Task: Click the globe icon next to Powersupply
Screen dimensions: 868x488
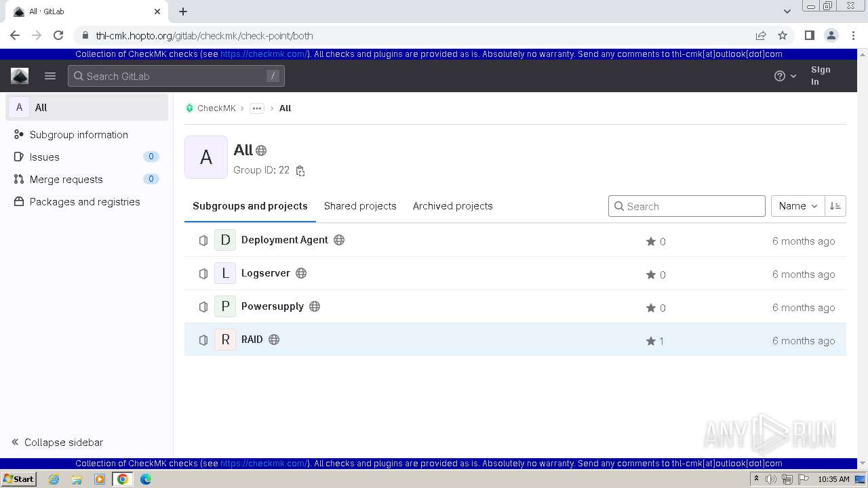Action: [x=315, y=306]
